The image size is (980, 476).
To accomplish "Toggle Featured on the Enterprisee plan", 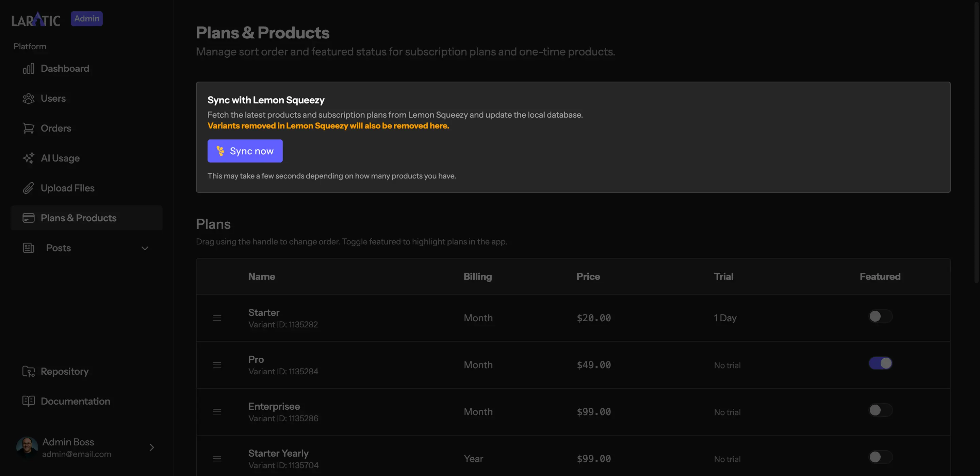I will [880, 410].
